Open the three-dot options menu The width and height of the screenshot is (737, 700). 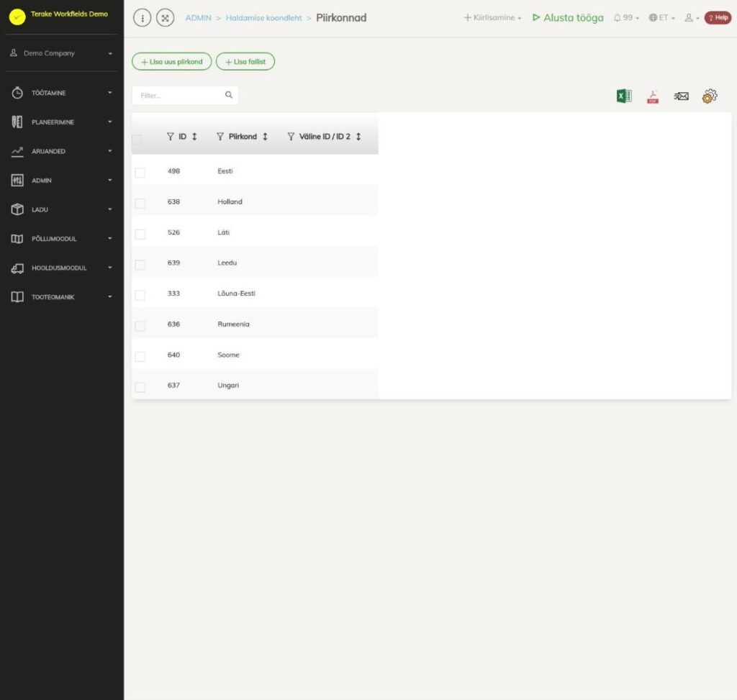[142, 18]
